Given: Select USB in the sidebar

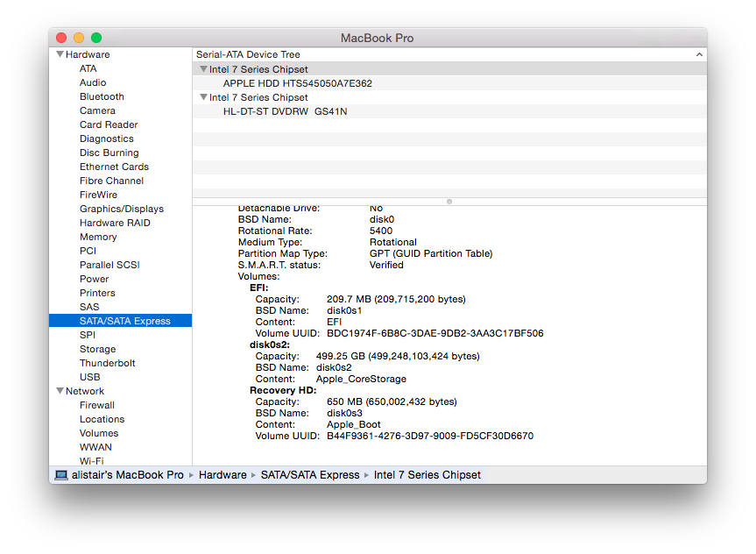Looking at the screenshot, I should pyautogui.click(x=89, y=376).
